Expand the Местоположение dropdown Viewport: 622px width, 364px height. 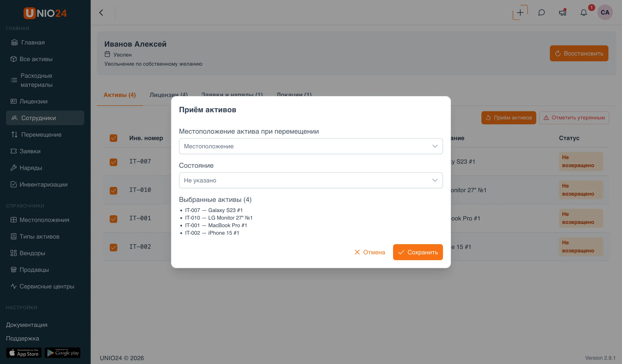pyautogui.click(x=311, y=146)
